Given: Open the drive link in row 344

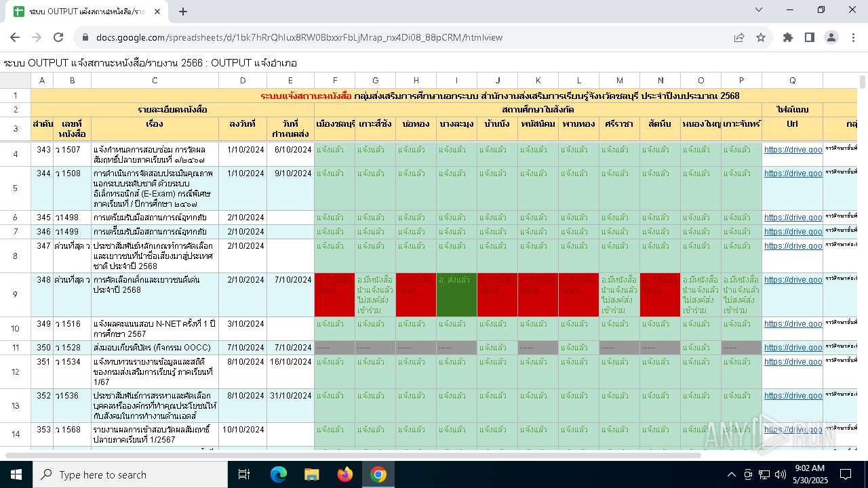Looking at the screenshot, I should [x=793, y=174].
